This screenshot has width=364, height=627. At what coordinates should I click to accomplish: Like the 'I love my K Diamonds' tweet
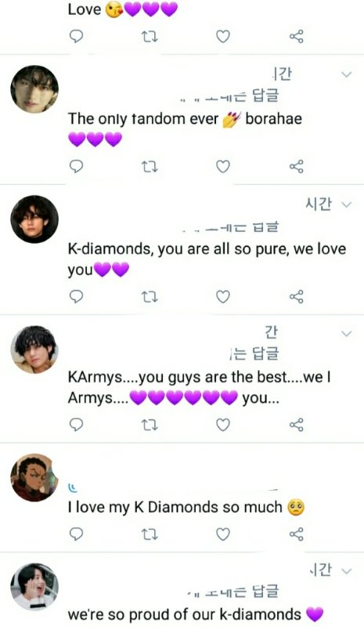pos(223,535)
